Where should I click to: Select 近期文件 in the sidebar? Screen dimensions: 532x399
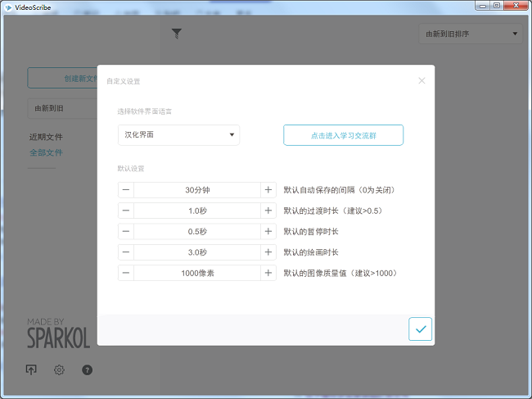pyautogui.click(x=46, y=137)
